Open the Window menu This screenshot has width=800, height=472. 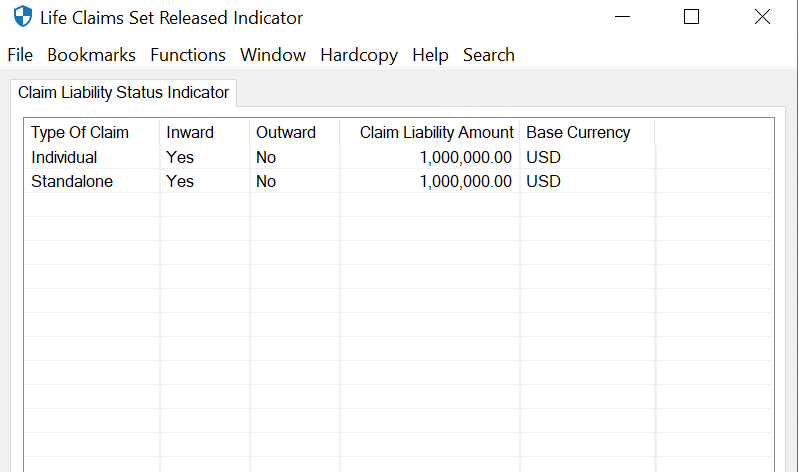(x=273, y=55)
